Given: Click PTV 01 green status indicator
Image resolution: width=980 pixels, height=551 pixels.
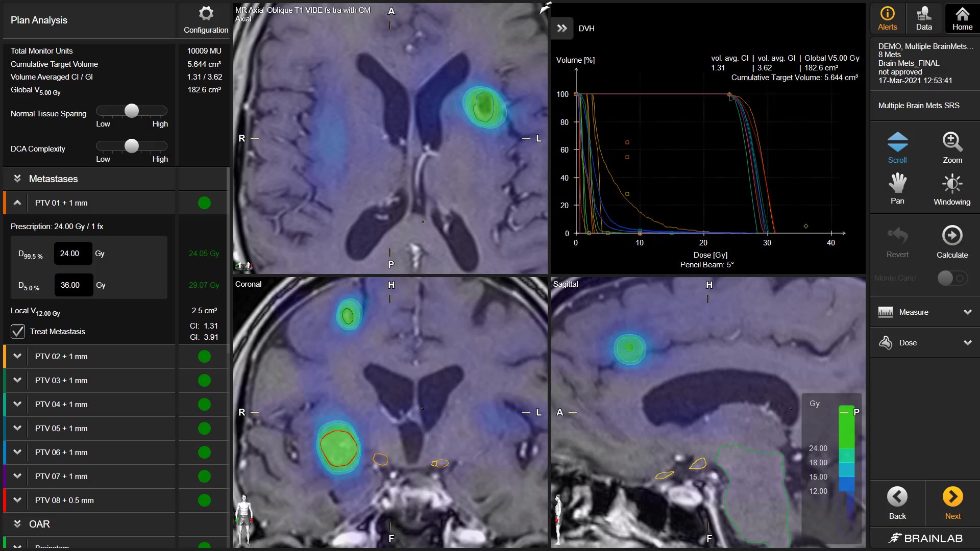Looking at the screenshot, I should pos(204,203).
